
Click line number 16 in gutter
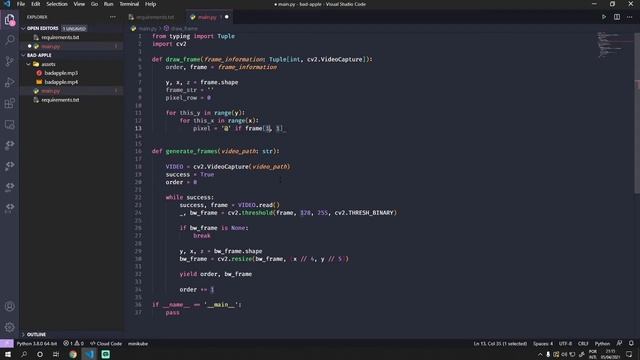[139, 151]
